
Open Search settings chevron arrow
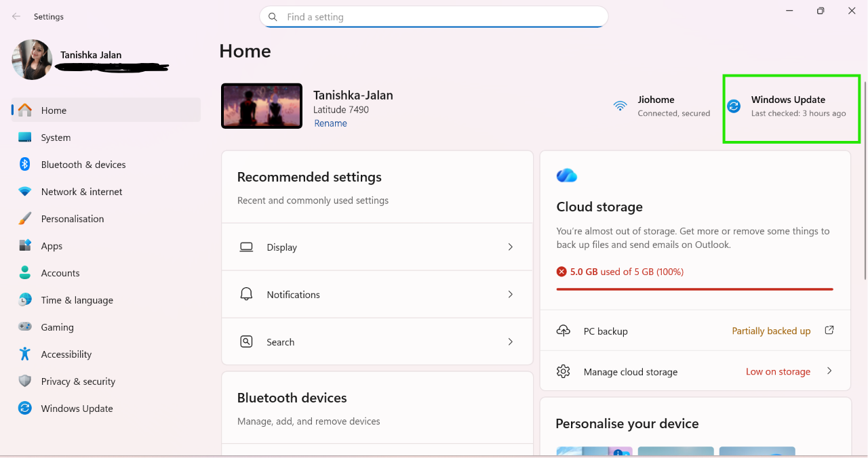tap(511, 341)
